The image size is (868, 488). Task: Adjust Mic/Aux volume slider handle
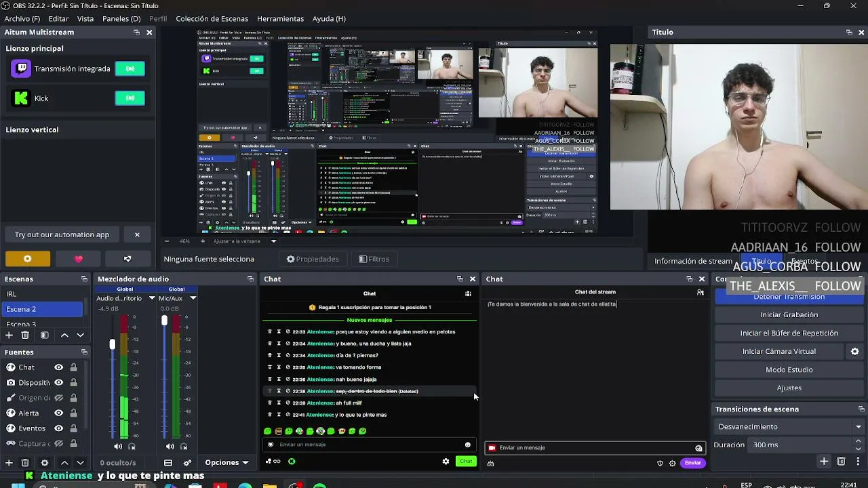pos(164,320)
